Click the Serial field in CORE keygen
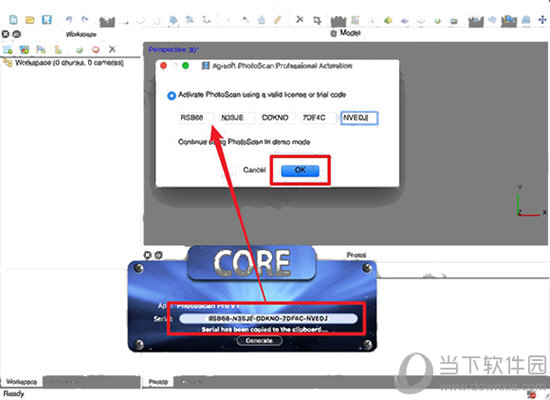This screenshot has height=400, width=550. click(268, 319)
